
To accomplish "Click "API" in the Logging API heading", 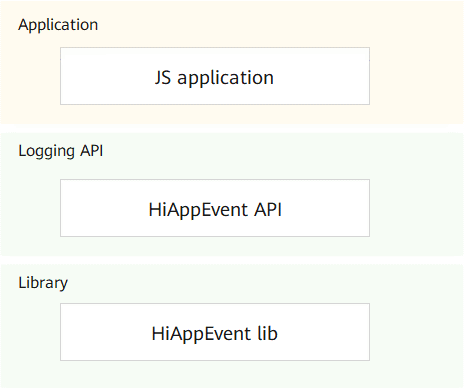I will click(91, 151).
